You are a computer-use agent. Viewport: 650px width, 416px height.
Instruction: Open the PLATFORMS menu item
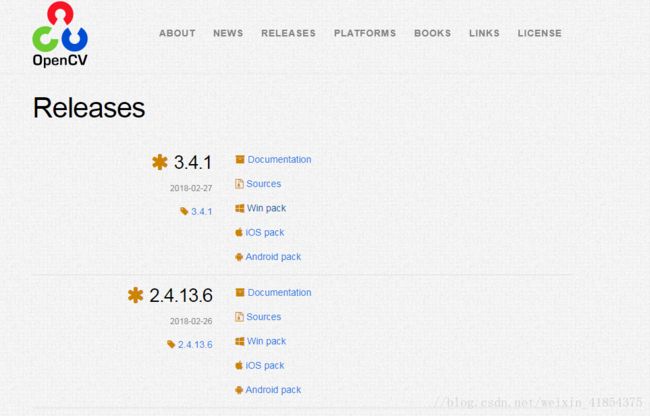pos(365,33)
